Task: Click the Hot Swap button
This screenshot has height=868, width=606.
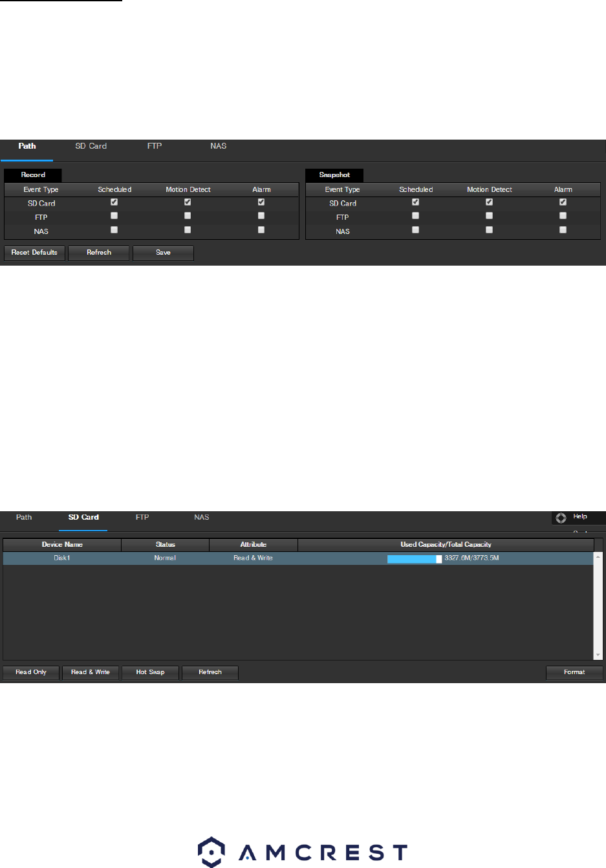Action: click(x=150, y=672)
